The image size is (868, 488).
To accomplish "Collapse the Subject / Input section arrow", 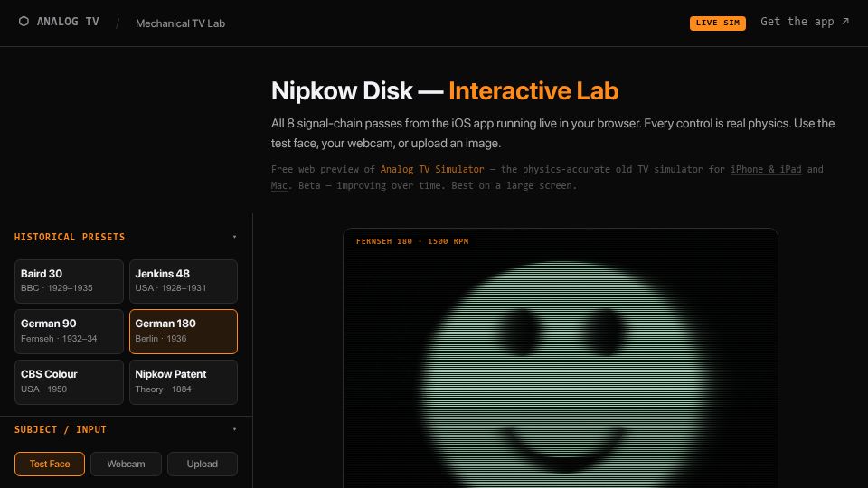I will tap(235, 429).
